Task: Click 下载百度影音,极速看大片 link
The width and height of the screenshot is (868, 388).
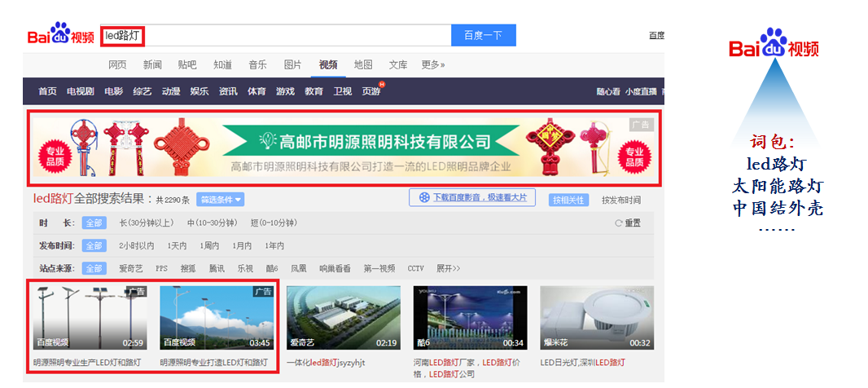Action: click(x=480, y=197)
